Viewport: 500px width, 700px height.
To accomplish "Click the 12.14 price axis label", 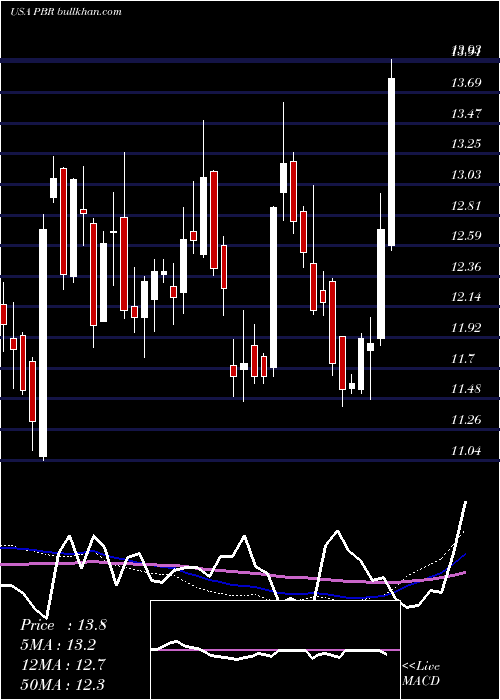I will pyautogui.click(x=466, y=297).
